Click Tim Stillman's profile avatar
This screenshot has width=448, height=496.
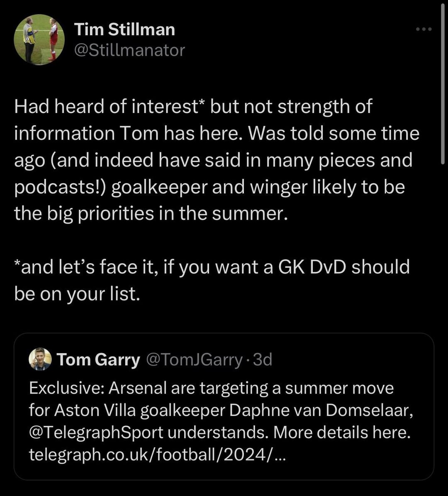coord(39,40)
